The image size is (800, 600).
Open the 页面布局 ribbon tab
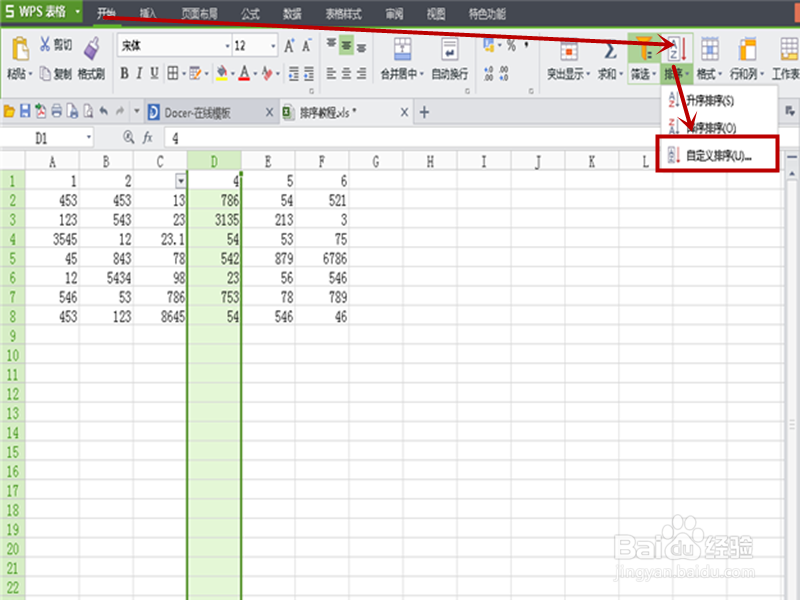199,14
